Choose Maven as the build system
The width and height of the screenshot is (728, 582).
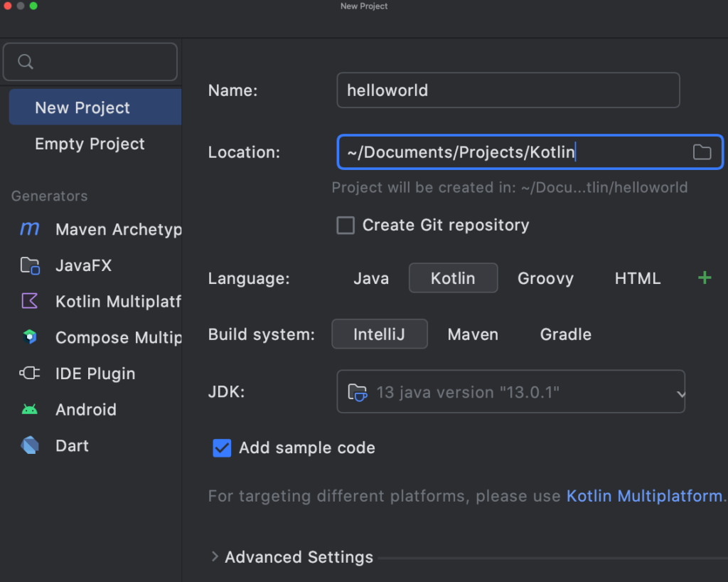pos(473,334)
